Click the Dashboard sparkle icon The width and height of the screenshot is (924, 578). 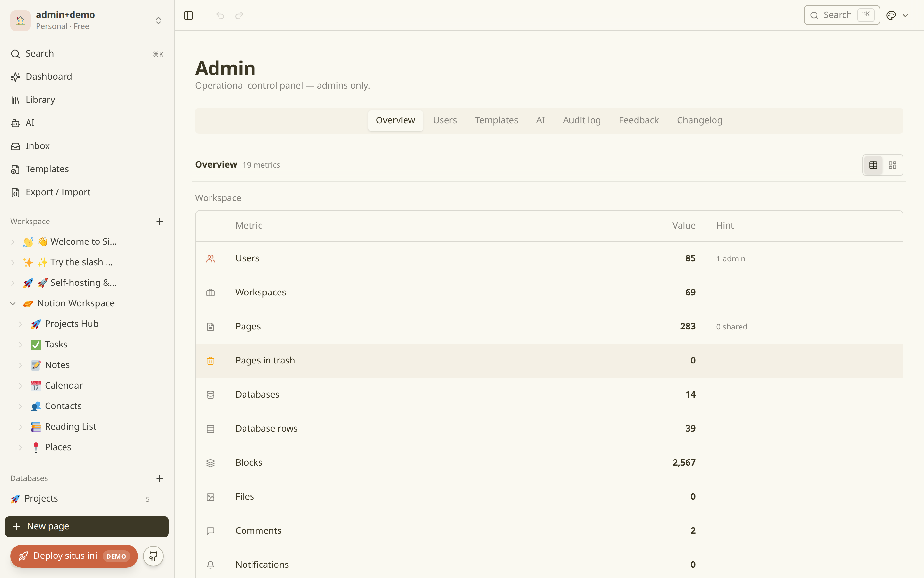tap(15, 77)
